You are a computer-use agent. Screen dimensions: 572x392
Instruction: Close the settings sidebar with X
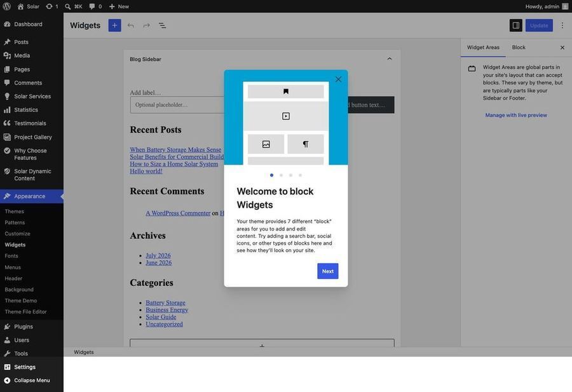click(x=562, y=48)
